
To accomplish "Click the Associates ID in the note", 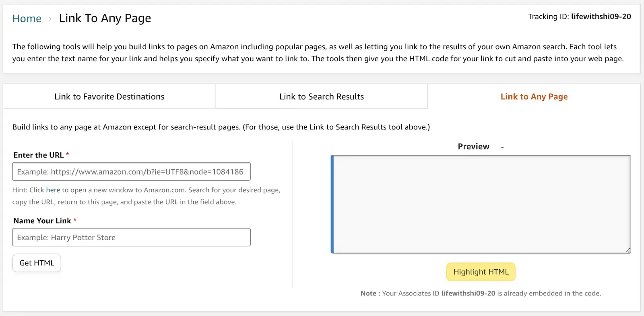I will click(468, 293).
